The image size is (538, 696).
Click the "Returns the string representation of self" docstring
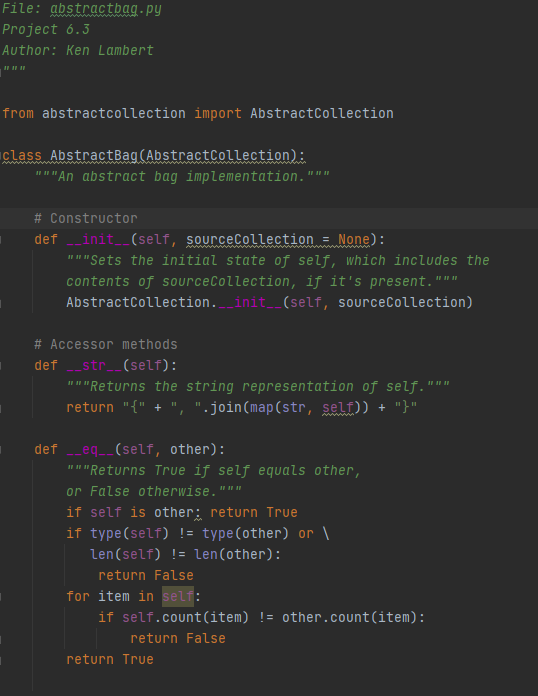click(x=258, y=386)
